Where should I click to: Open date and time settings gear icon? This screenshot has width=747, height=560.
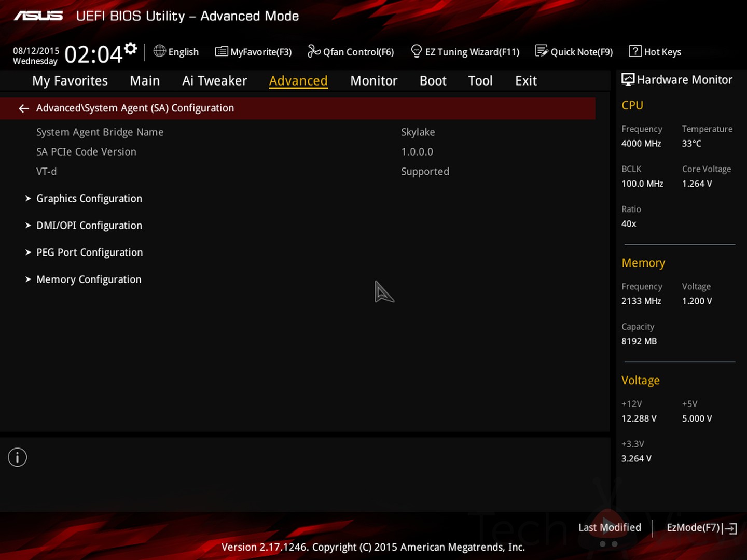point(131,48)
